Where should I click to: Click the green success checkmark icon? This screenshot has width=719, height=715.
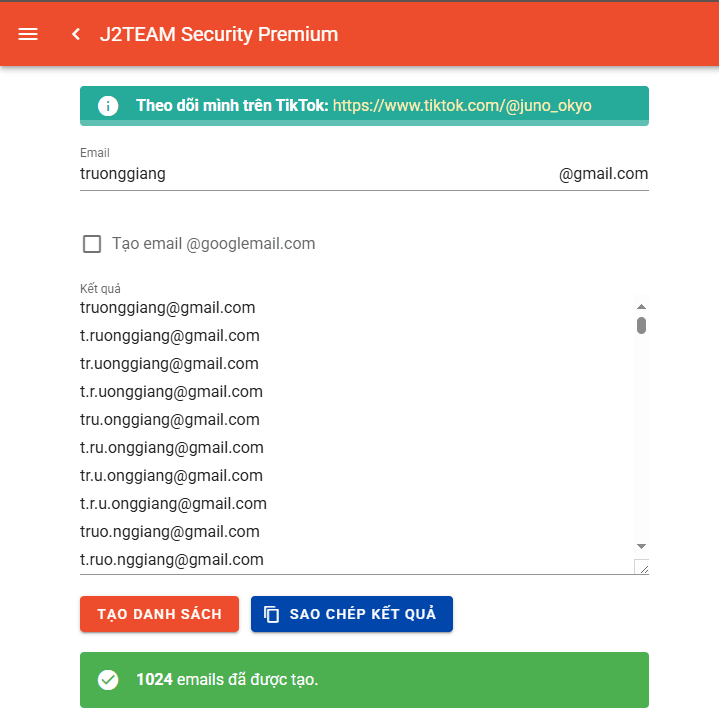[x=108, y=680]
